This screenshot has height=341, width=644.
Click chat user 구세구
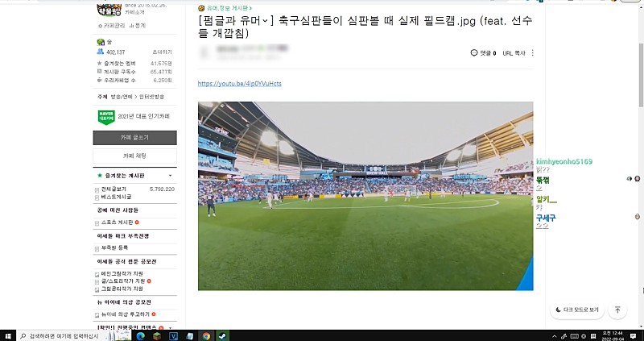coord(546,218)
